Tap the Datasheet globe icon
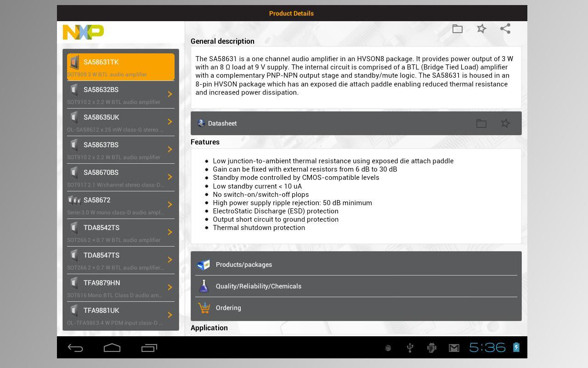The width and height of the screenshot is (588, 368). (x=201, y=123)
